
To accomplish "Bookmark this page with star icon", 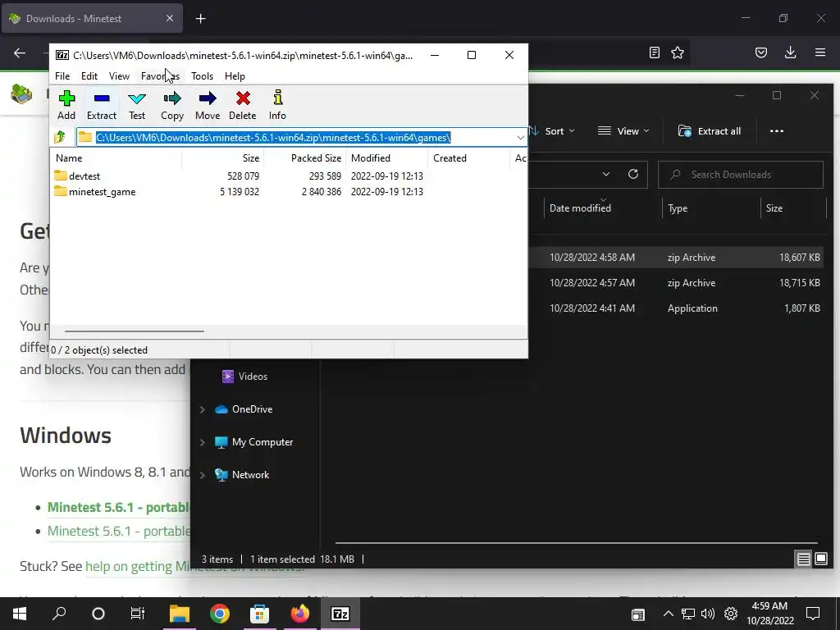I will tap(678, 52).
